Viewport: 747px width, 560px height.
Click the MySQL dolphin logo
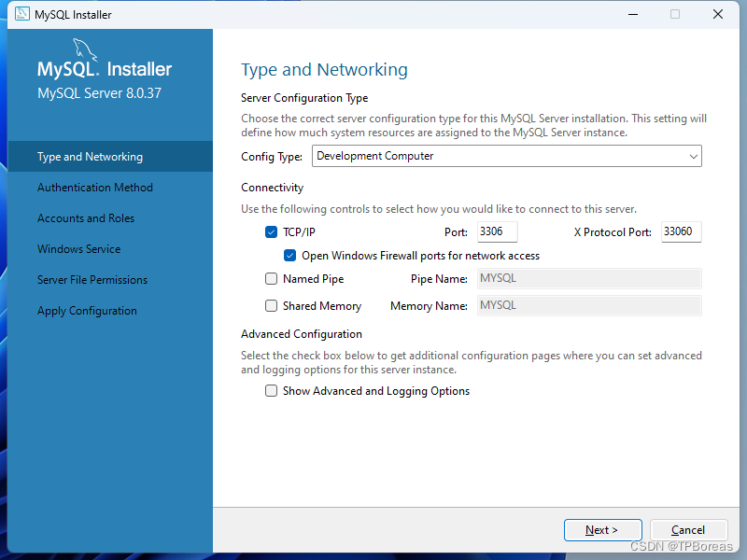click(85, 49)
